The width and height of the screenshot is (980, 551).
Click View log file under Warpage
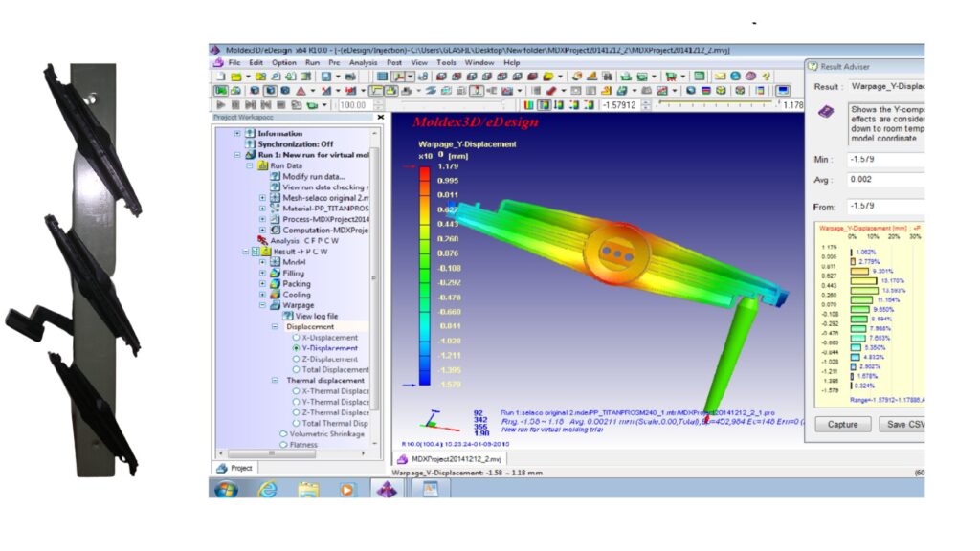[x=316, y=316]
